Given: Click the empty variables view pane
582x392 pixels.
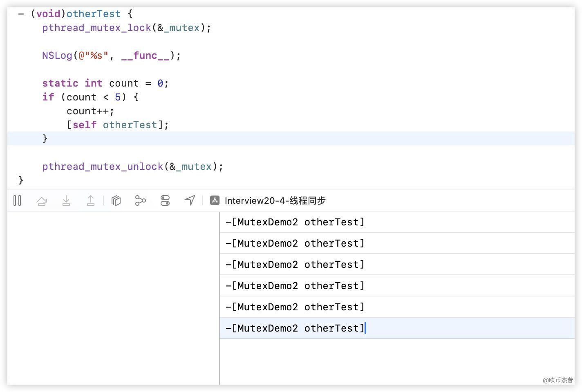Looking at the screenshot, I should [113, 298].
